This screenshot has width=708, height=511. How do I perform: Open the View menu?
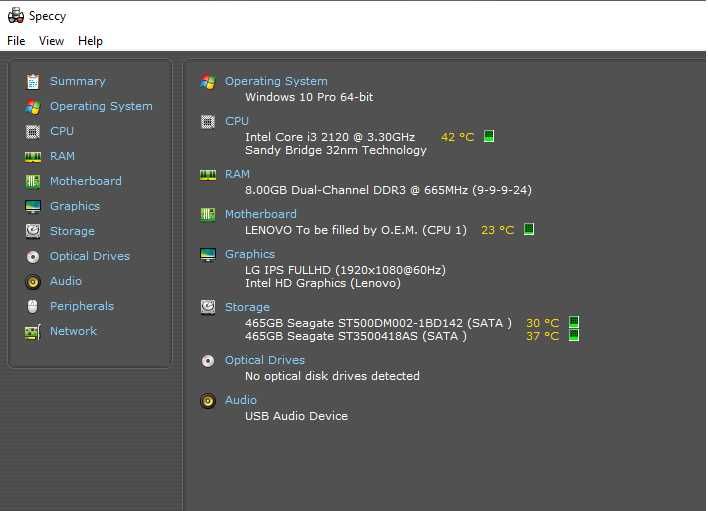51,41
